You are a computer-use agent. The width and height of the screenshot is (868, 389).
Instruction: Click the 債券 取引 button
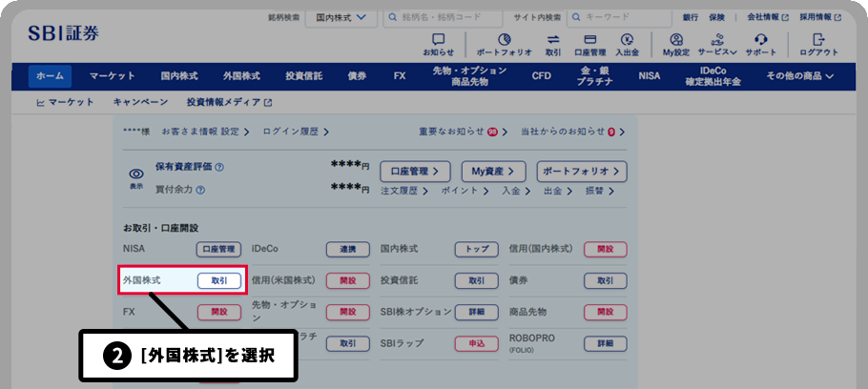(606, 280)
